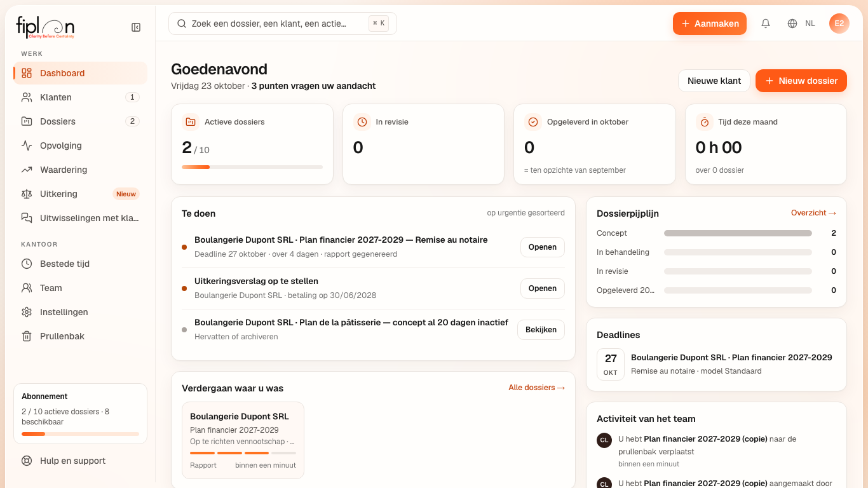The image size is (868, 488).
Task: Follow the Overzicht link in Dossierpijplijn
Action: 813,213
